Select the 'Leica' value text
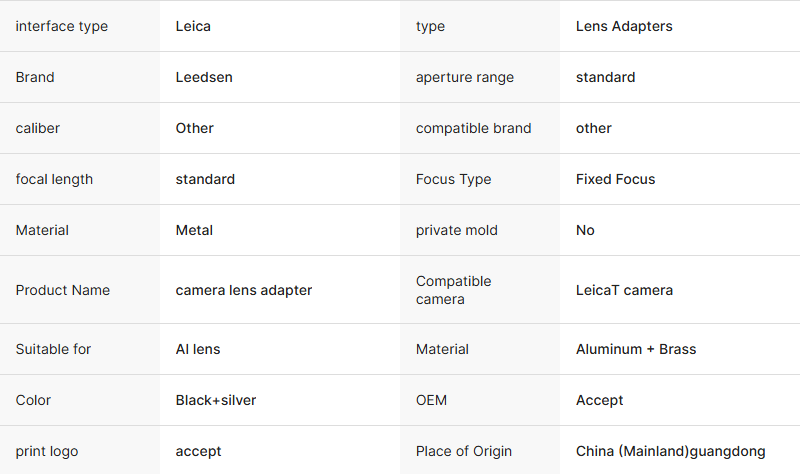800x474 pixels. (x=193, y=26)
